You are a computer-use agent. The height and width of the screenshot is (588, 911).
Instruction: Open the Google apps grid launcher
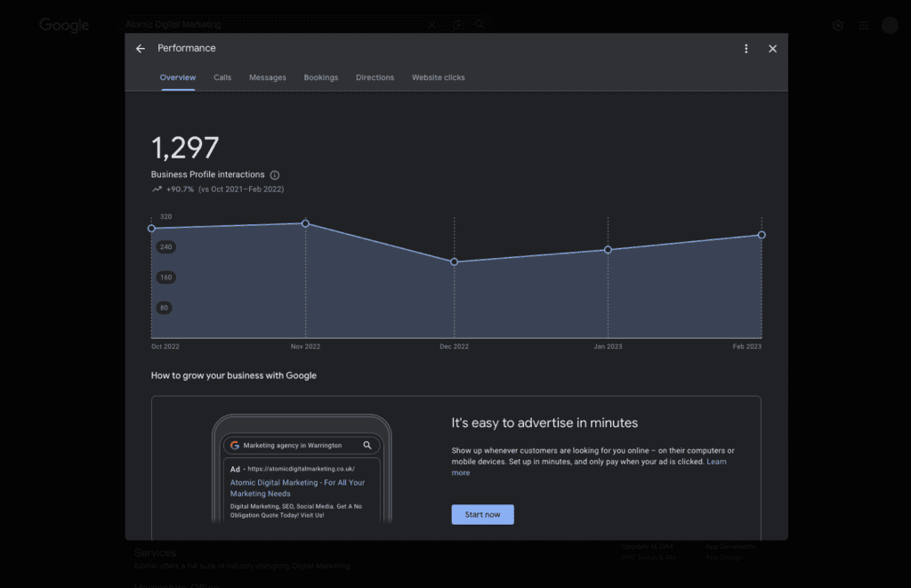863,25
